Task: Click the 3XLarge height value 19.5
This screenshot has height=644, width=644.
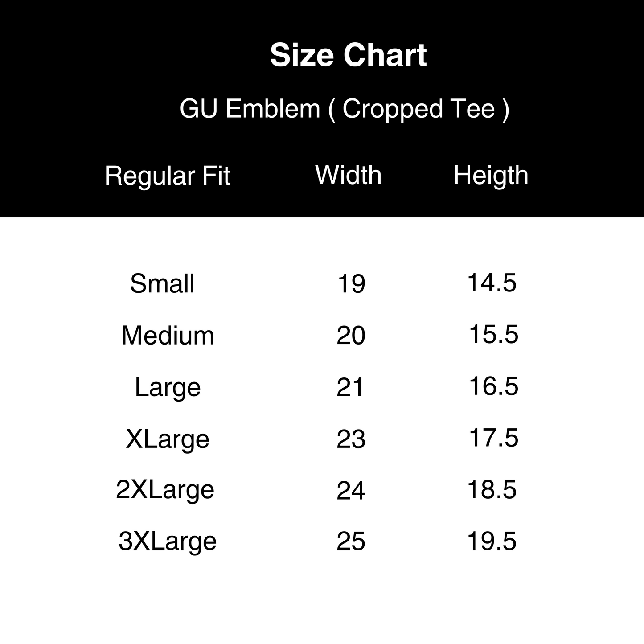Action: pos(492,541)
